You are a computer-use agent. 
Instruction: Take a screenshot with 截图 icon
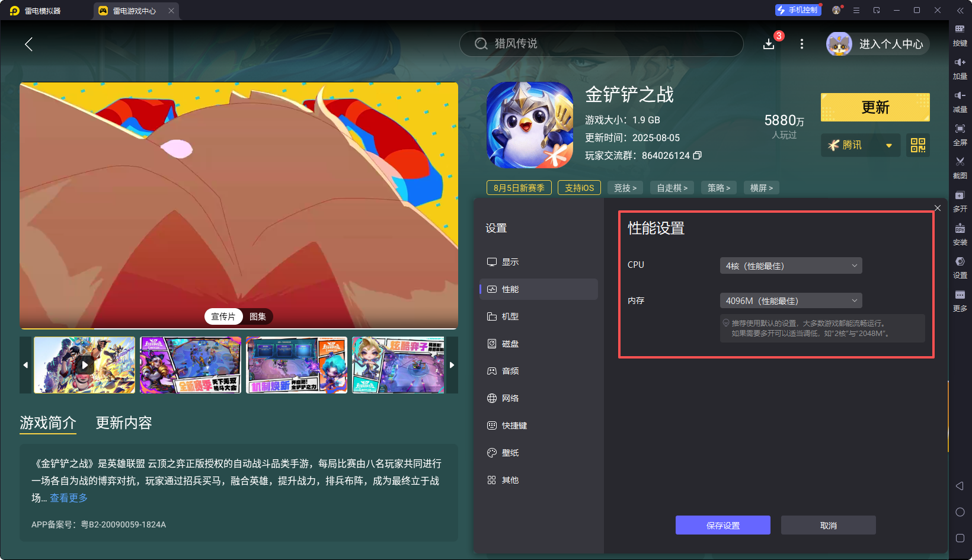tap(960, 168)
